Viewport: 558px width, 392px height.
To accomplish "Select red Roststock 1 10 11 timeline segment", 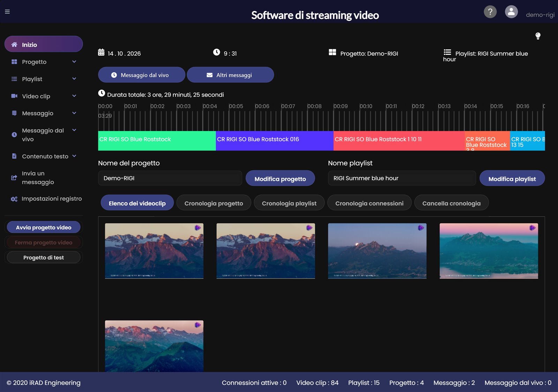I will coord(399,141).
